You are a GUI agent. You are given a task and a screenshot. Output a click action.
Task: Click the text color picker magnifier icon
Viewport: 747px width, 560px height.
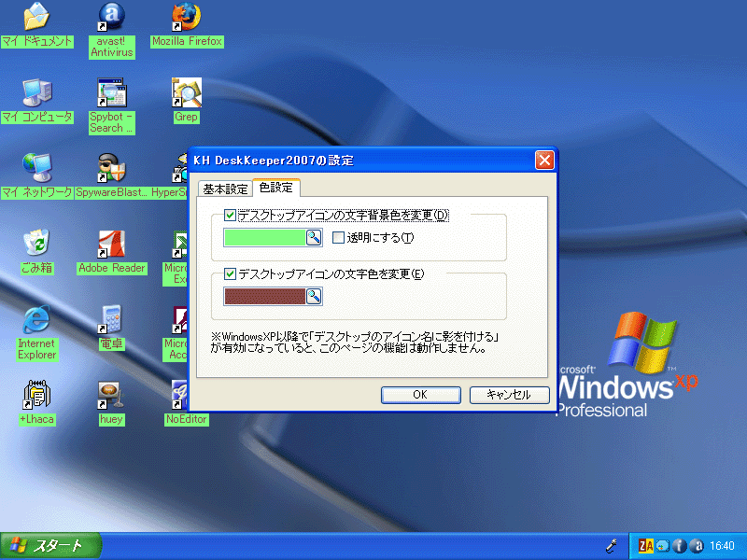click(x=314, y=296)
